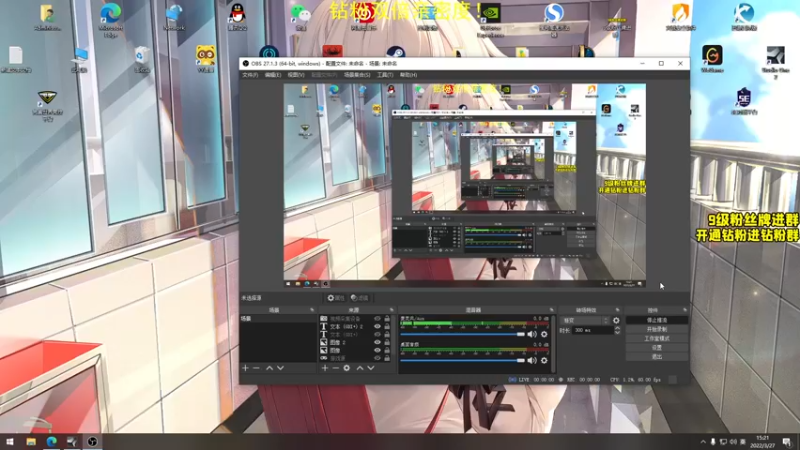Screen dimensions: 800x450
Task: Toggle visibility of 图像 2 source
Action: (x=377, y=342)
